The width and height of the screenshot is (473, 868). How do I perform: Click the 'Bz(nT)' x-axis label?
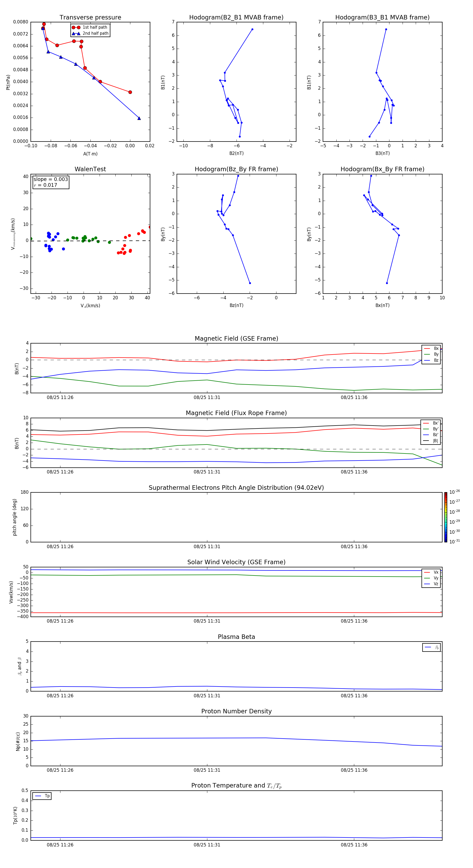point(236,305)
